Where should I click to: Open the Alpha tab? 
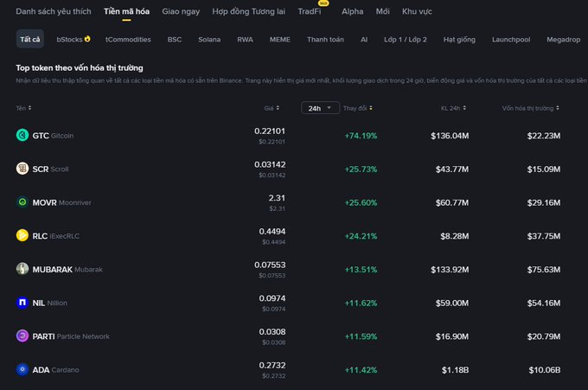click(353, 11)
